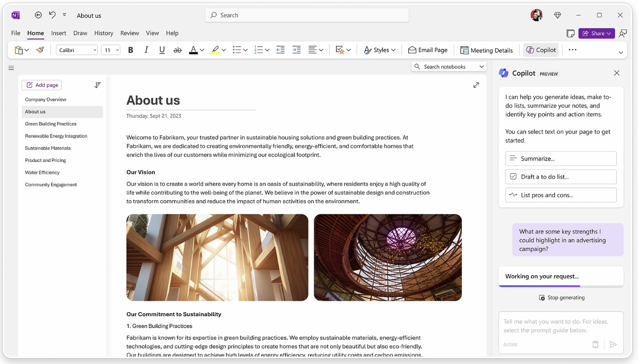Select the Water Efficiency page
638x364 pixels.
coord(42,172)
